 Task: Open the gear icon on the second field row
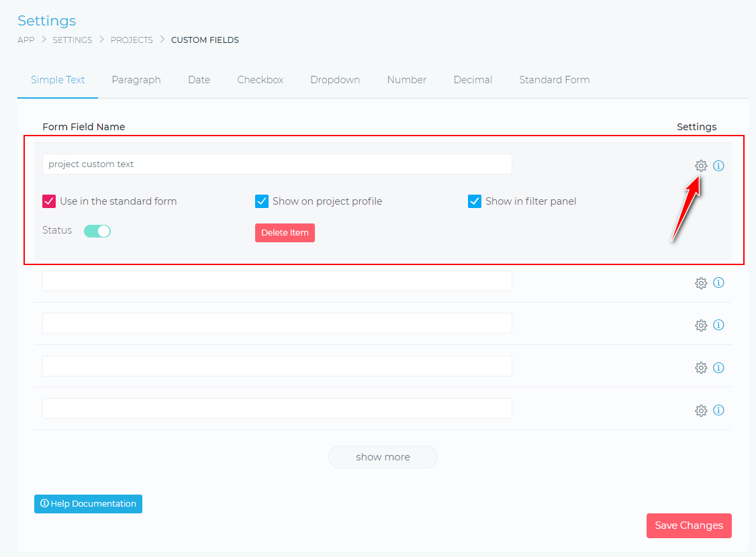click(x=701, y=283)
